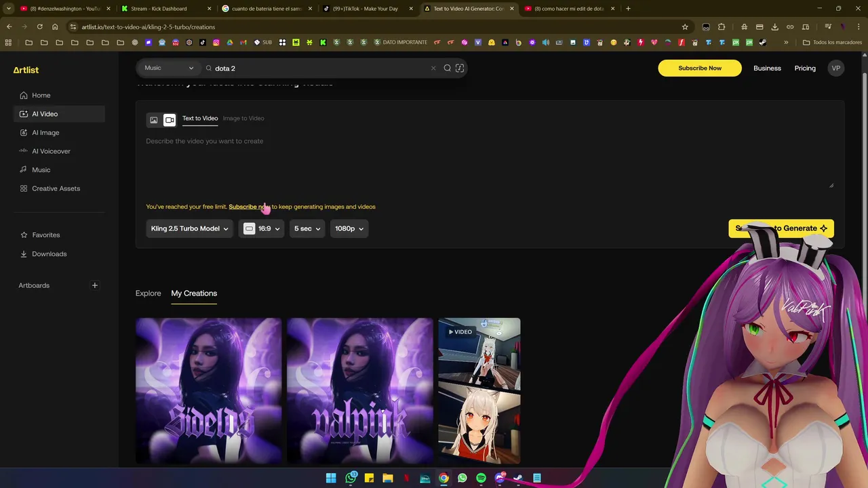
Task: Click the Subscribe now link in limit notice
Action: (x=250, y=207)
